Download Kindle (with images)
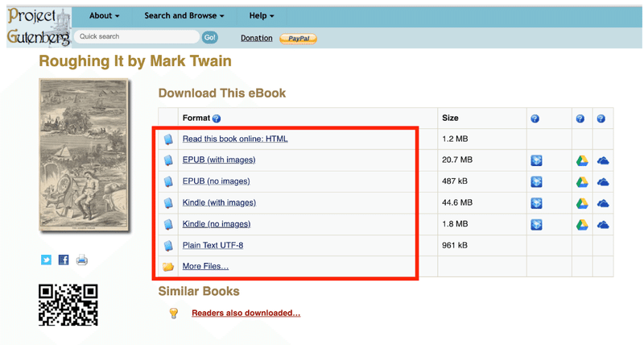The image size is (644, 345). [x=219, y=202]
